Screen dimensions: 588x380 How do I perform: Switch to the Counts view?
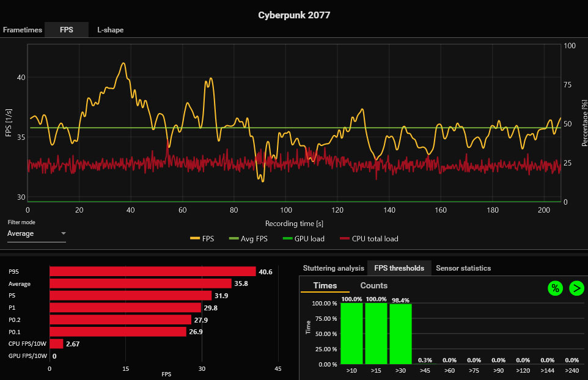pos(373,286)
